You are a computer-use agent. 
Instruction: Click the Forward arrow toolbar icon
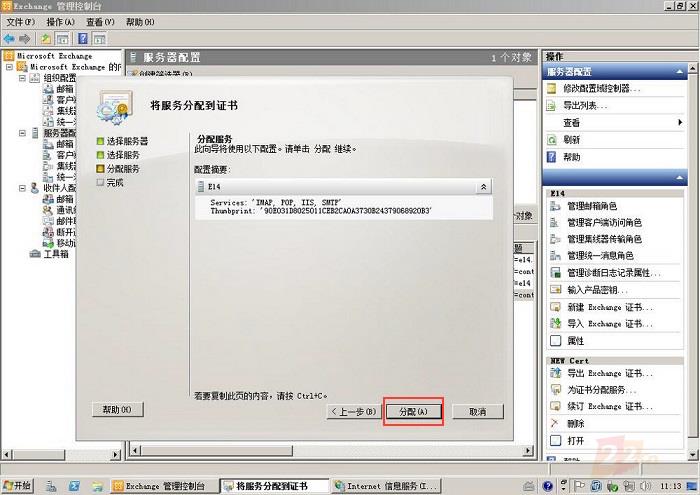(x=25, y=39)
